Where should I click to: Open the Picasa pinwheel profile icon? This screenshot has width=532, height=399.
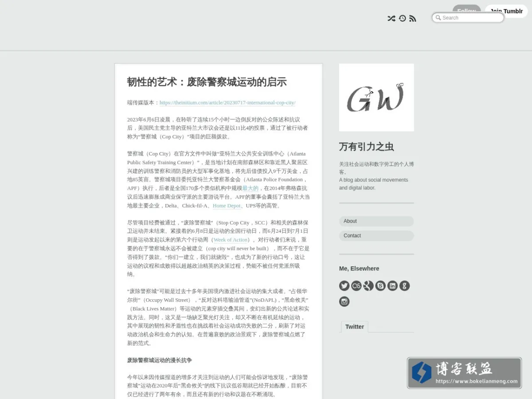pyautogui.click(x=368, y=286)
